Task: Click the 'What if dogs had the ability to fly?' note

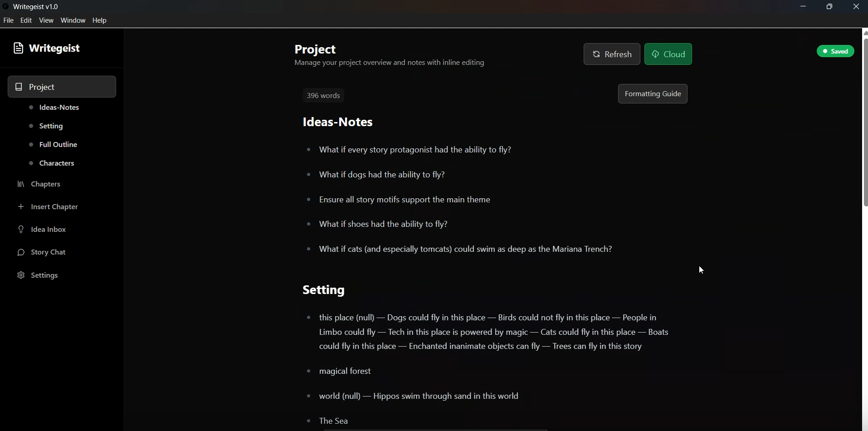Action: (382, 175)
